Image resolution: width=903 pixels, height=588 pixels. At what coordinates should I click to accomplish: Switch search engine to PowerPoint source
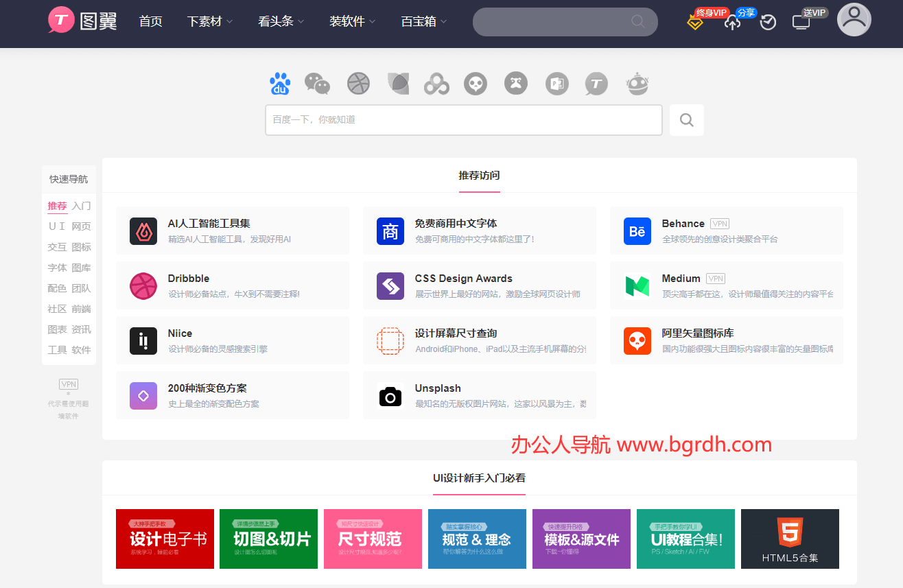click(x=556, y=83)
